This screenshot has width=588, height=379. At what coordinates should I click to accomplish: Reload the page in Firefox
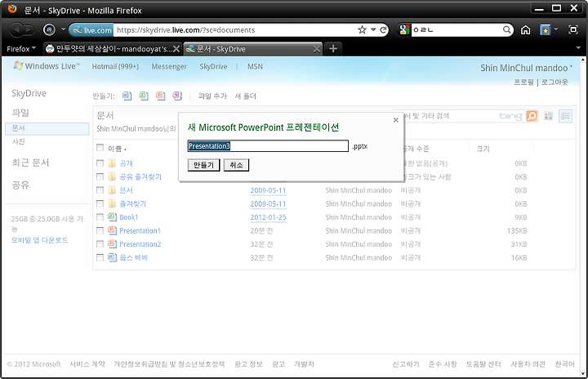coord(383,29)
